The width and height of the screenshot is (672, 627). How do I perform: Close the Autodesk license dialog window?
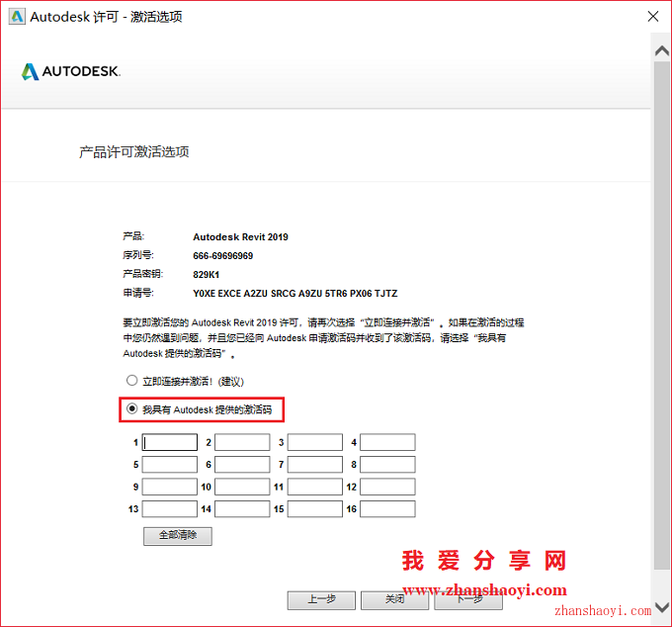(652, 16)
